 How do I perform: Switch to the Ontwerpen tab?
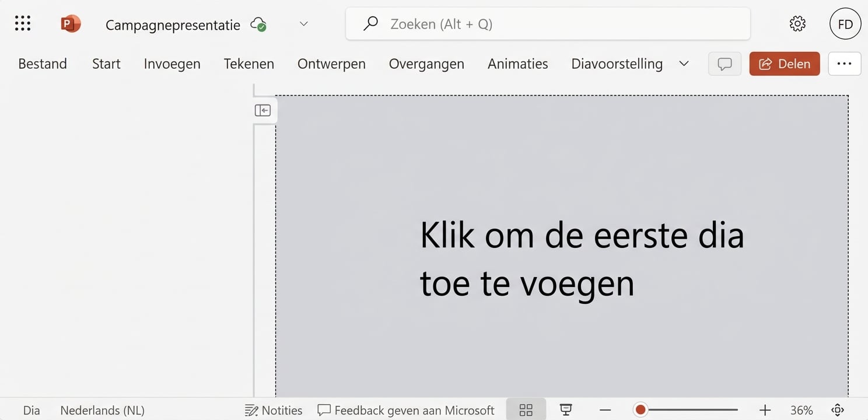(x=331, y=64)
